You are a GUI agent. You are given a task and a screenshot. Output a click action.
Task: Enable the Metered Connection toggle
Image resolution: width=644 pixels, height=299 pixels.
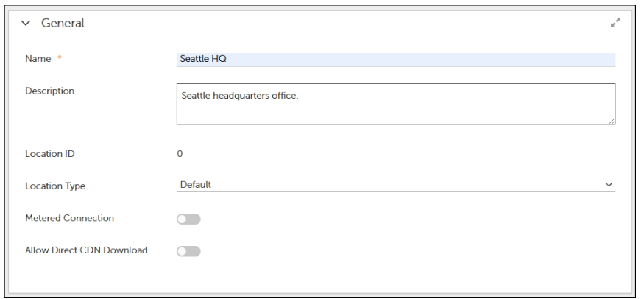pos(188,219)
